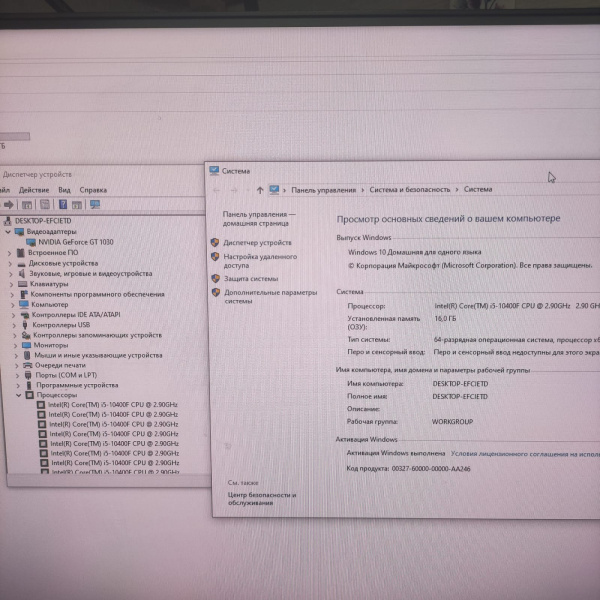Screen dimensions: 600x600
Task: Click the Мониторы category icon
Action: coord(25,345)
